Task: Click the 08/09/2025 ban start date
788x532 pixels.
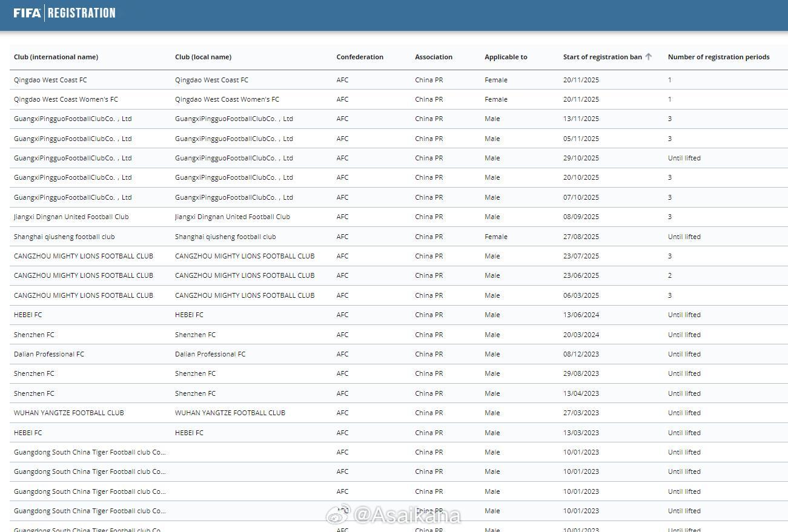Action: pyautogui.click(x=581, y=217)
